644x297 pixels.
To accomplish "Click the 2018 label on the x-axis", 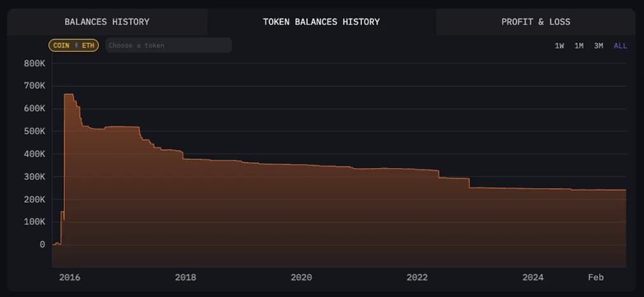I will pos(185,277).
